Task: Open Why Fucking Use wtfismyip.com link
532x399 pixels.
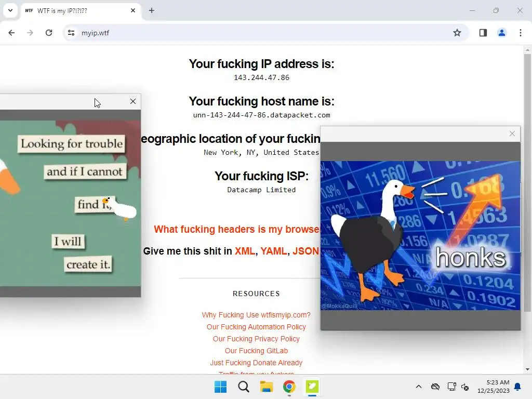Action: click(256, 315)
